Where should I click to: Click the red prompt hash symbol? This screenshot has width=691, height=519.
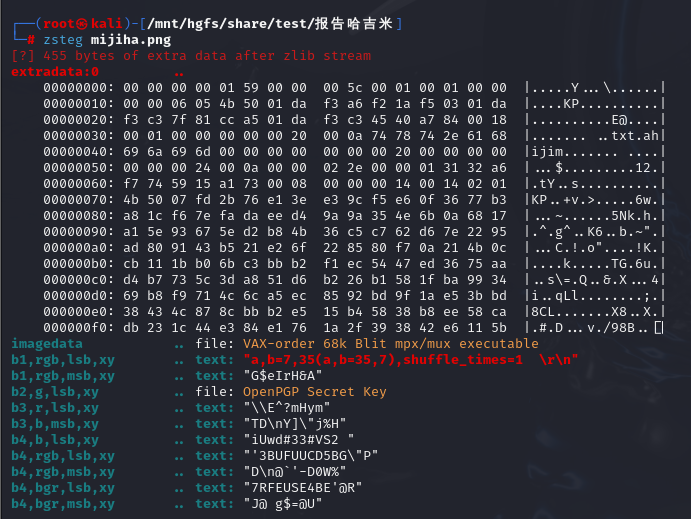[x=31, y=40]
